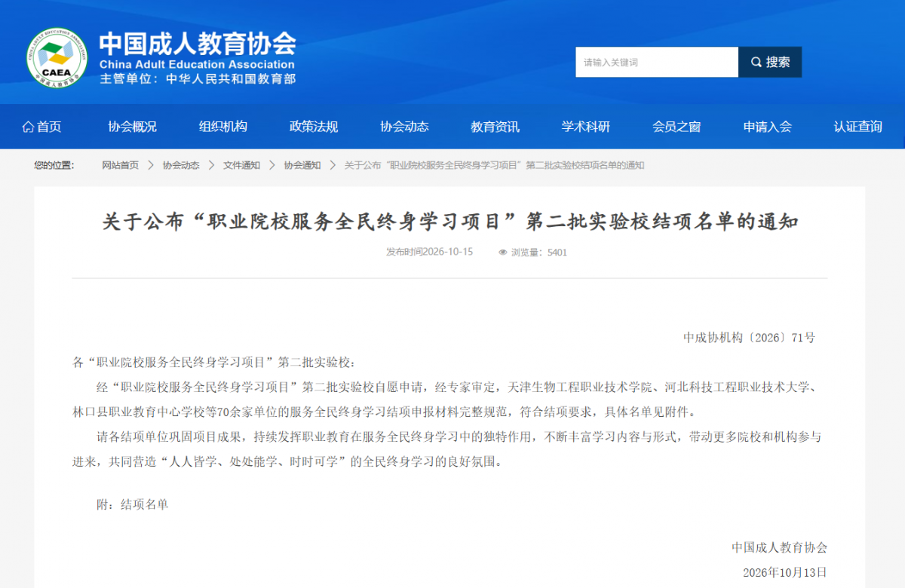
Task: Click the 搜索 button
Action: pos(770,62)
